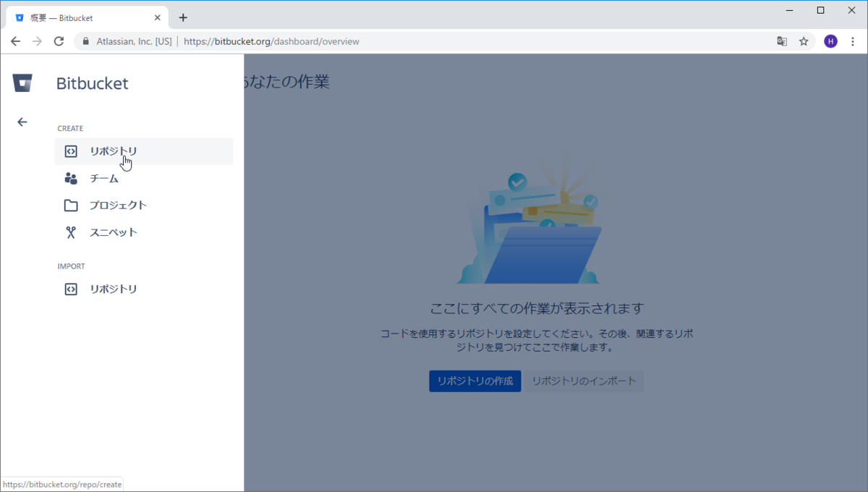The height and width of the screenshot is (492, 868).
Task: Click the project folder icon
Action: [70, 205]
